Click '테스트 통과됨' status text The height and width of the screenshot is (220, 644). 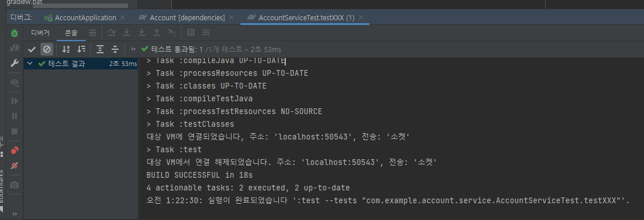point(177,49)
